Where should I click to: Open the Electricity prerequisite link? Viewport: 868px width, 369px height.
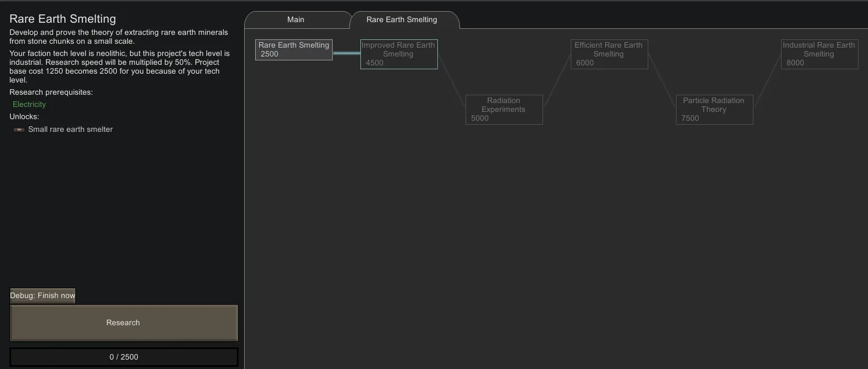click(29, 105)
